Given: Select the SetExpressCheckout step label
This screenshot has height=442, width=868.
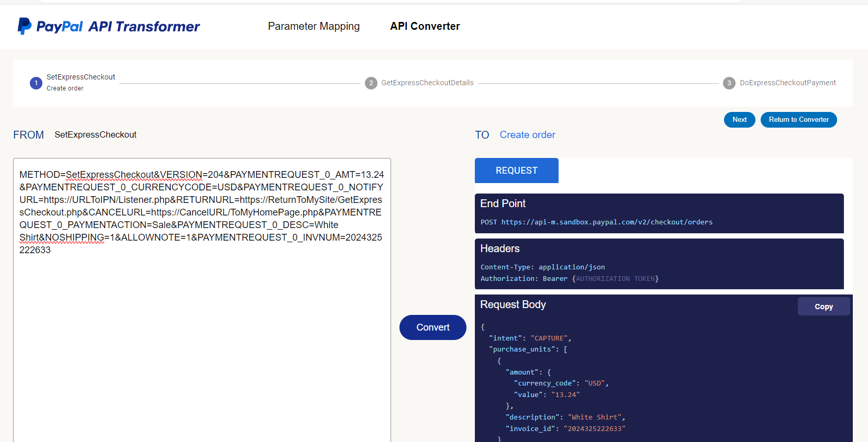Looking at the screenshot, I should (x=81, y=77).
